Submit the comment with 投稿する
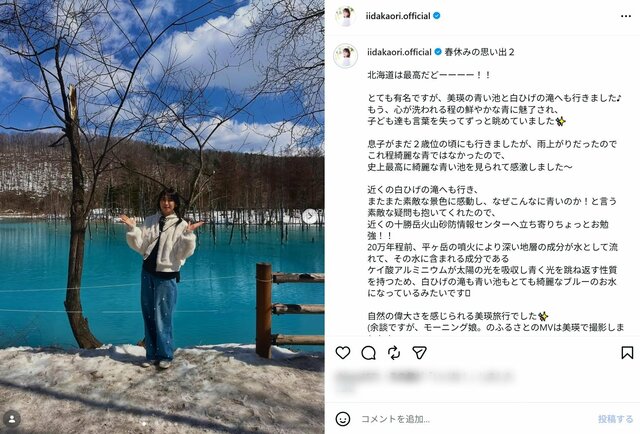The height and width of the screenshot is (434, 640). (x=616, y=419)
